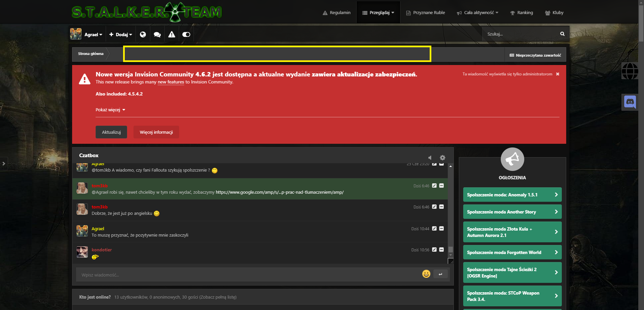The image size is (644, 310).
Task: Click chat scrollbar up arrow
Action: [x=450, y=166]
